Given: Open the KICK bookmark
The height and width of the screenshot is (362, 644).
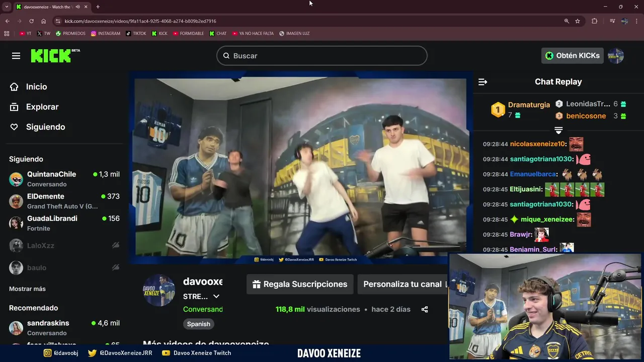Looking at the screenshot, I should (159, 34).
